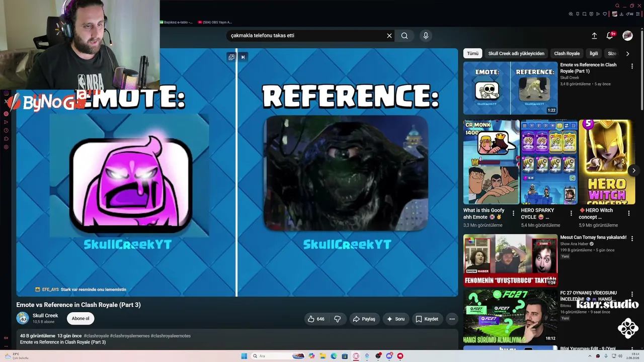This screenshot has width=644, height=362.
Task: Subscribe with the 'Abone ol' button
Action: (x=80, y=318)
